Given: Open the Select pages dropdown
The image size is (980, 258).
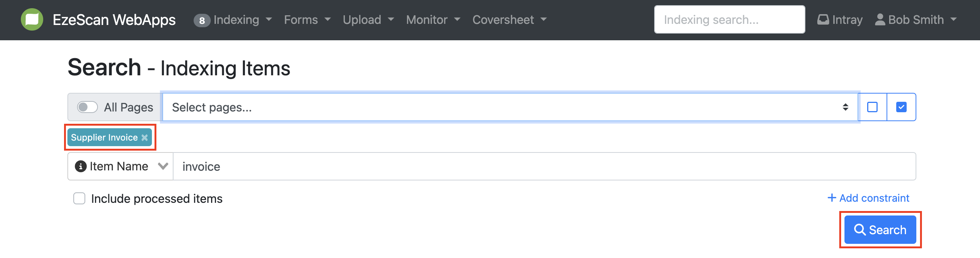Looking at the screenshot, I should [510, 107].
